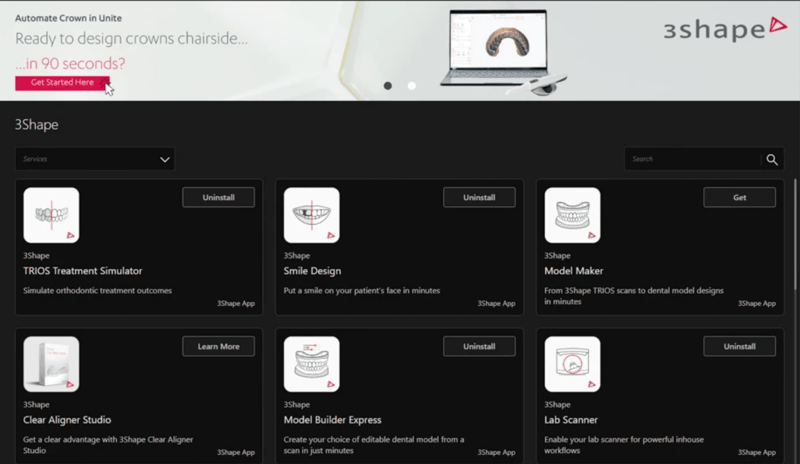Click the Model Maker title text

point(573,271)
